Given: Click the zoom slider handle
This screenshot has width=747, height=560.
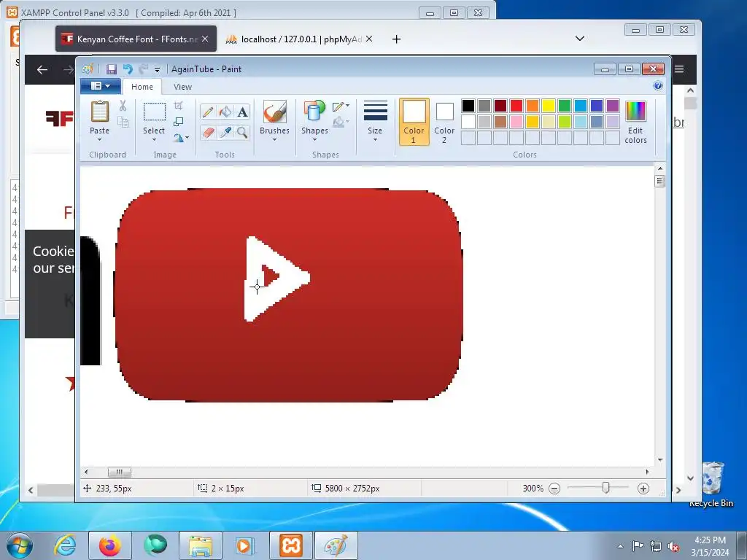Looking at the screenshot, I should 606,488.
